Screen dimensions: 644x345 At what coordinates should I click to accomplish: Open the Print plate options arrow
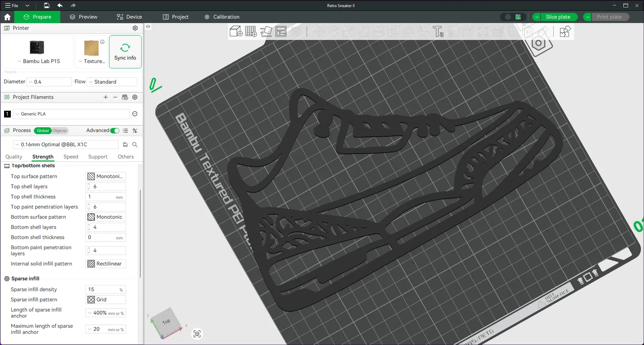[x=588, y=17]
